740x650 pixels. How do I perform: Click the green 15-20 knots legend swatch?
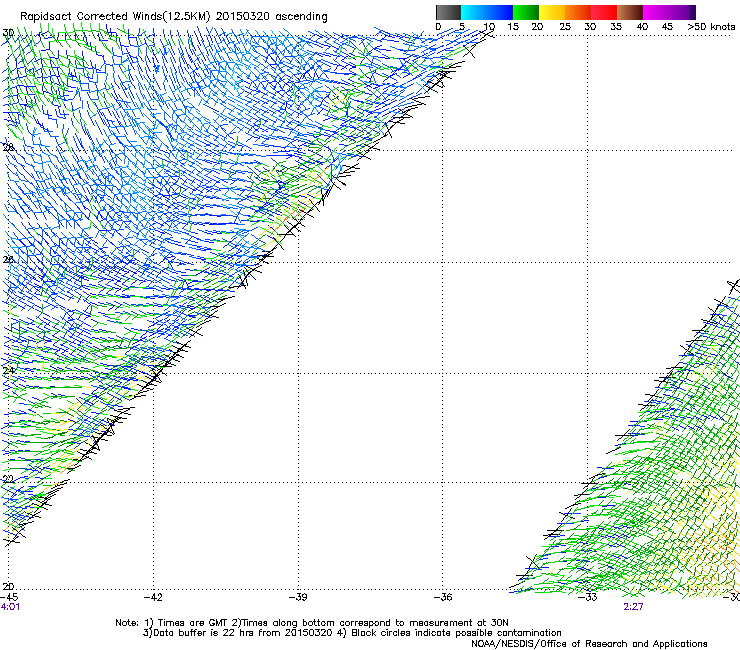click(x=526, y=12)
